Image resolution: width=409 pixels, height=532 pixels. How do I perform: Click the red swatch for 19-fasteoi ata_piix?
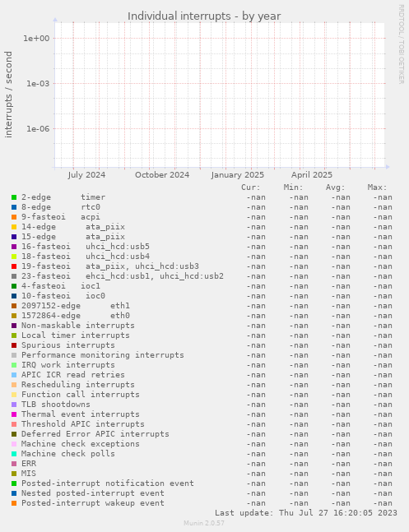(14, 266)
